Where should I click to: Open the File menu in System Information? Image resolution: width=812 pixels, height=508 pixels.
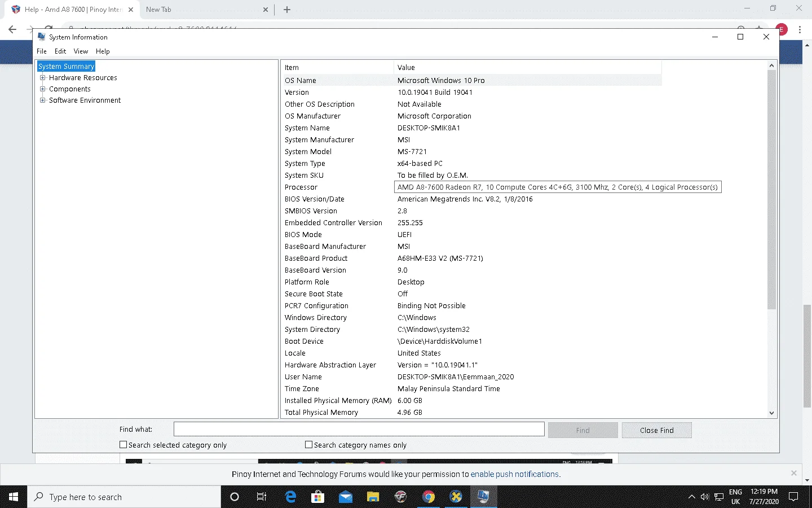pos(42,51)
